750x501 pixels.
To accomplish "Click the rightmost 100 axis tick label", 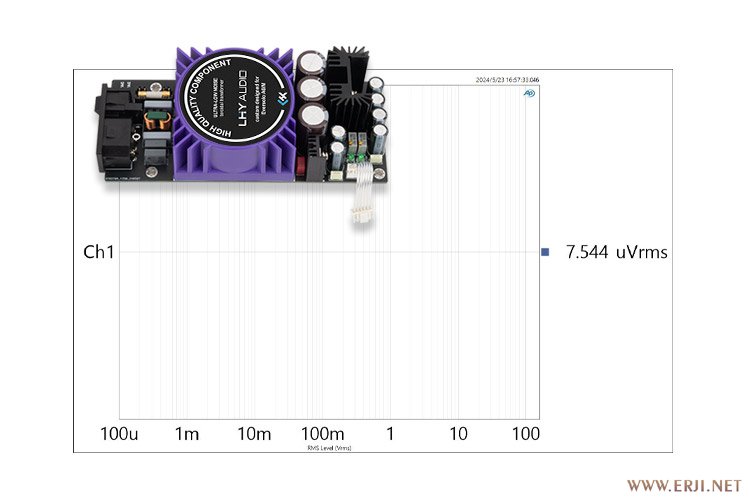I will [525, 434].
